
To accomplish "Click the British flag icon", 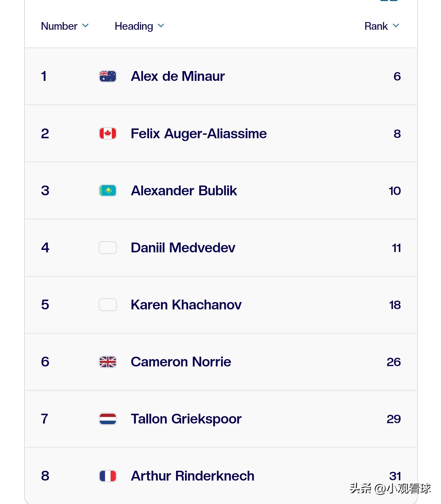I will point(108,362).
